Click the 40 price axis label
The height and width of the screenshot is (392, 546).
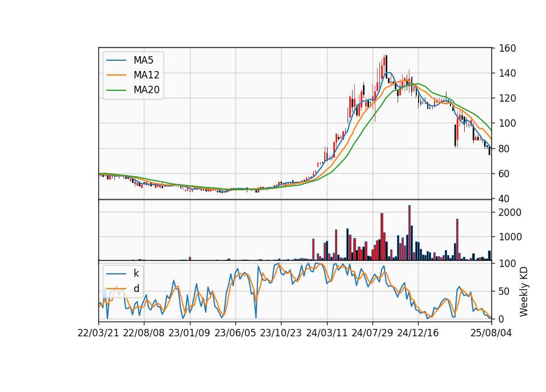tap(504, 199)
